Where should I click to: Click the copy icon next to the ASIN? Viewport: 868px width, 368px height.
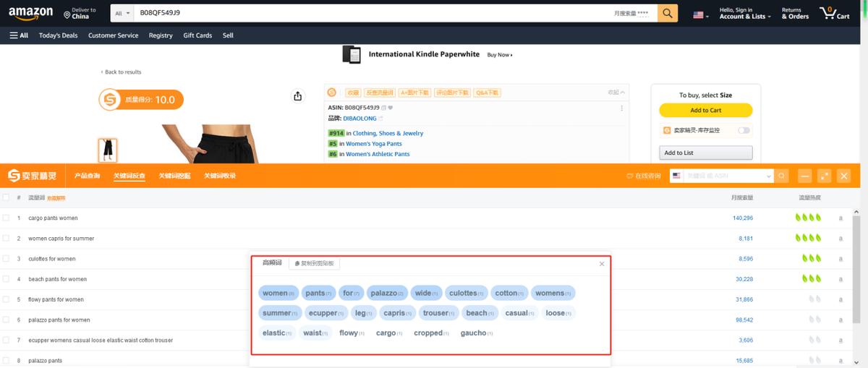point(384,108)
